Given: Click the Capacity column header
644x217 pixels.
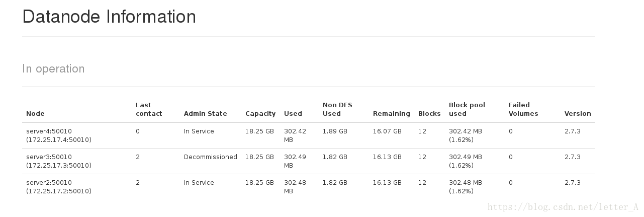Looking at the screenshot, I should coord(260,114).
